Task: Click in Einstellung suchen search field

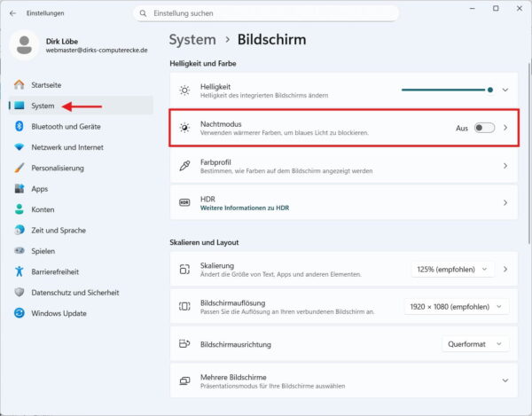Action: pyautogui.click(x=266, y=13)
